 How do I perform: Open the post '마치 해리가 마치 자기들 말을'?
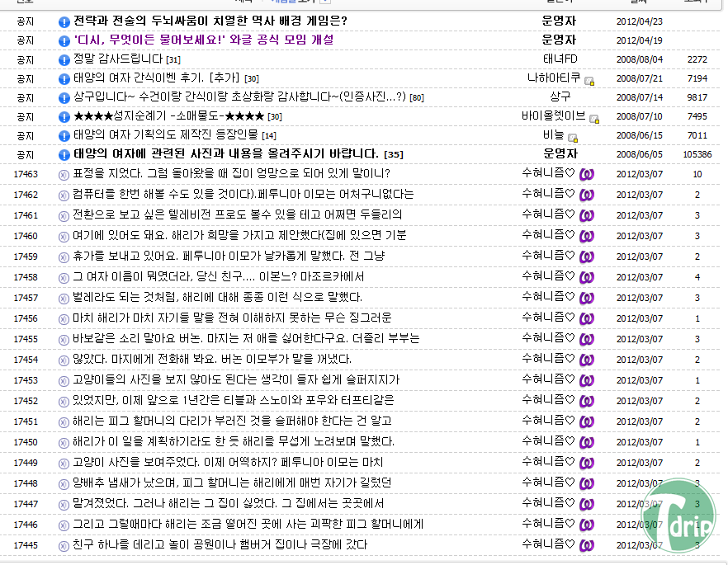point(232,318)
